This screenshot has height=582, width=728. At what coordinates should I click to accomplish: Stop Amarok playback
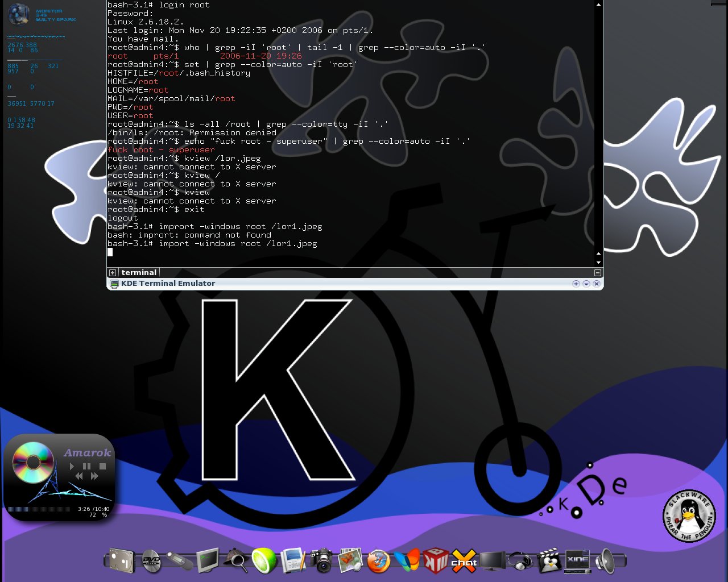tap(102, 466)
